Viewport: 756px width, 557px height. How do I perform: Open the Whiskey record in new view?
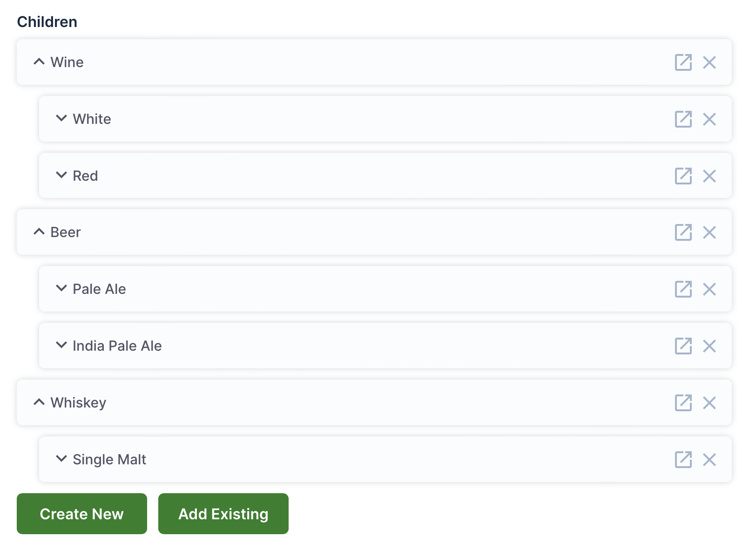[x=683, y=403]
